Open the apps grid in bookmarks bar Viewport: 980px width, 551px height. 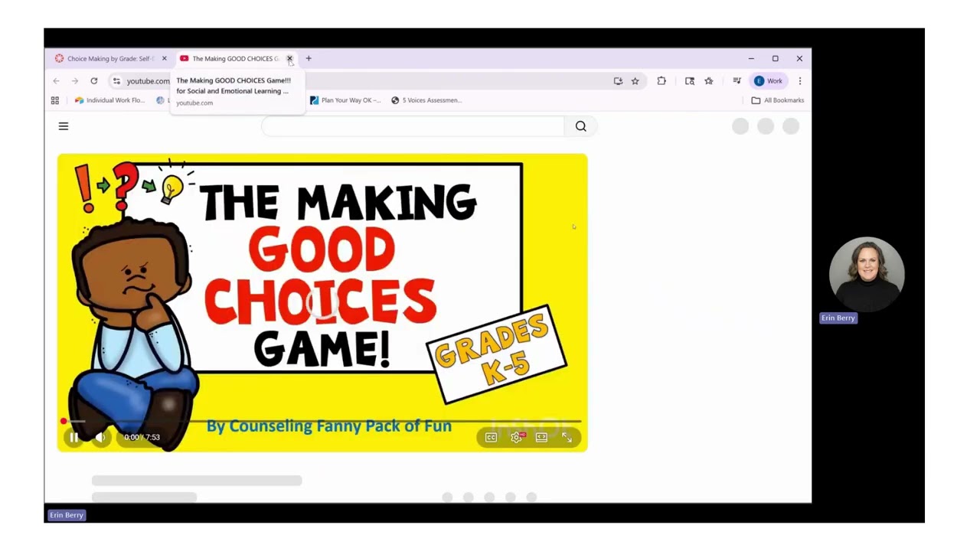click(x=55, y=100)
